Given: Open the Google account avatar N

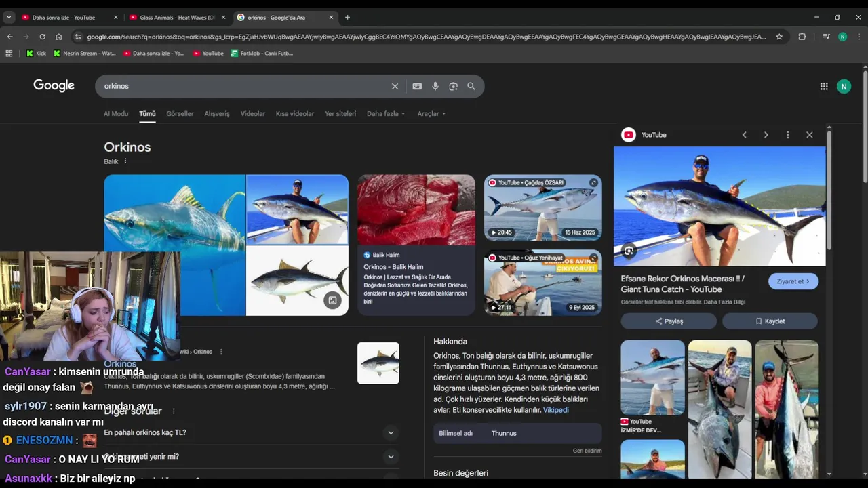Looking at the screenshot, I should tap(844, 86).
